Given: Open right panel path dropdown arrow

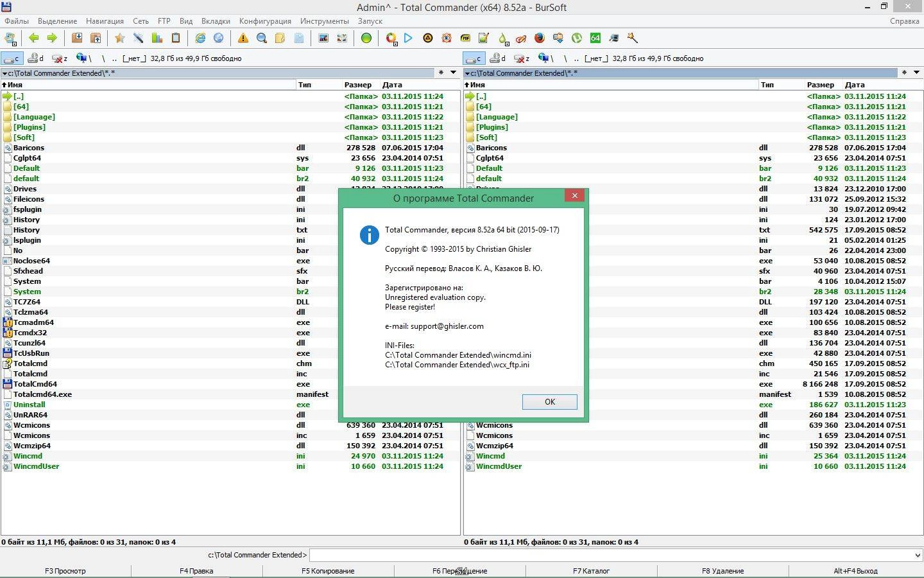Looking at the screenshot, I should (x=467, y=73).
